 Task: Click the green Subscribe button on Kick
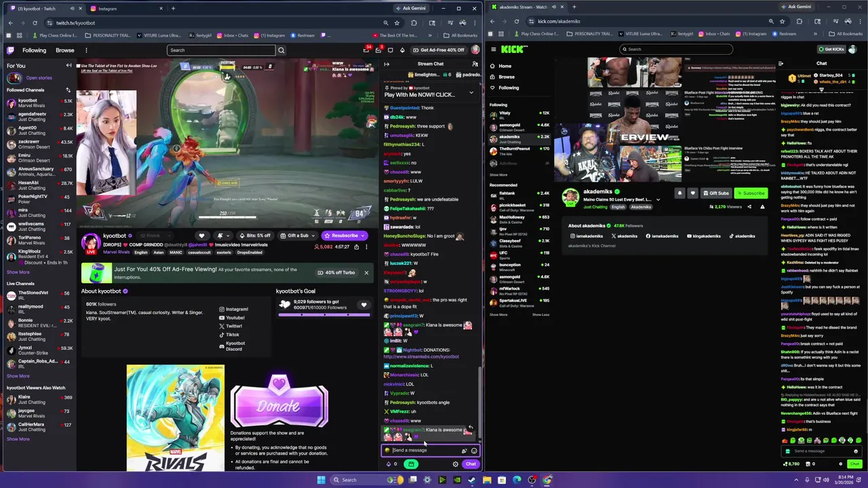pos(751,193)
